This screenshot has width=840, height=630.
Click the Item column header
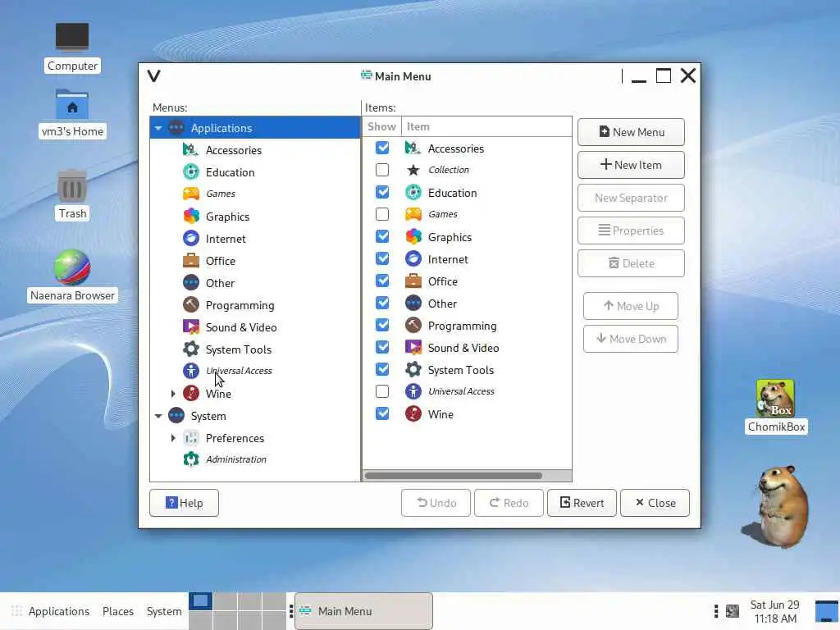tap(486, 126)
